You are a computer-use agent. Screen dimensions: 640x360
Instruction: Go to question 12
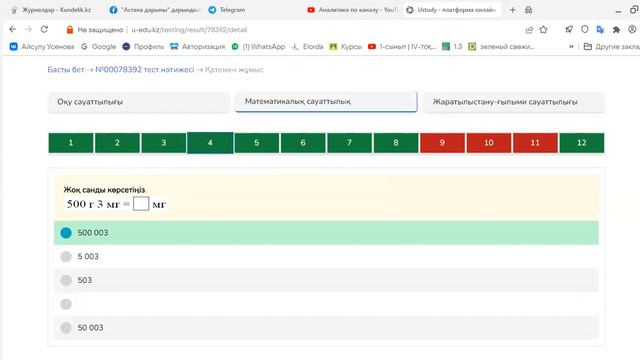[x=582, y=143]
